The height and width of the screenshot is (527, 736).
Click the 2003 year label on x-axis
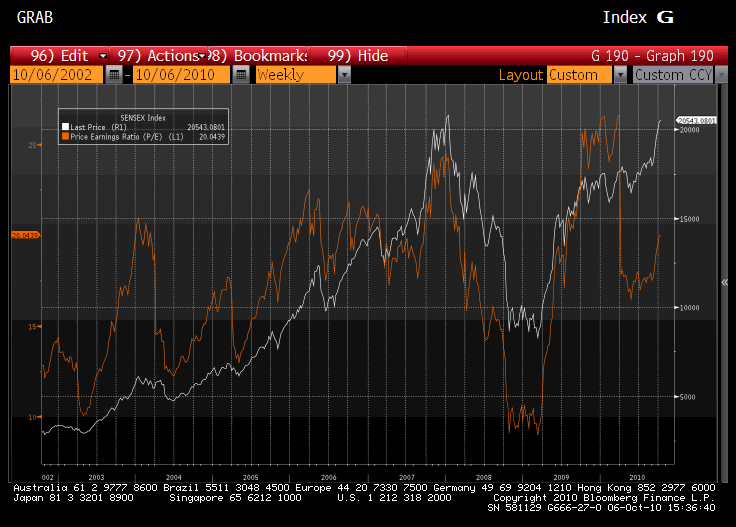click(x=96, y=477)
